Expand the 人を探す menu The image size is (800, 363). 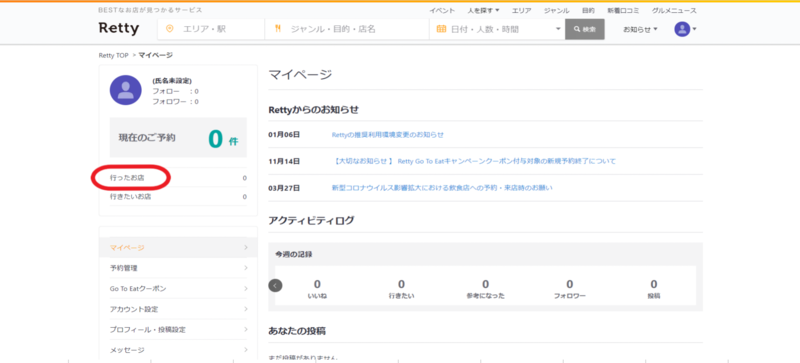[483, 11]
